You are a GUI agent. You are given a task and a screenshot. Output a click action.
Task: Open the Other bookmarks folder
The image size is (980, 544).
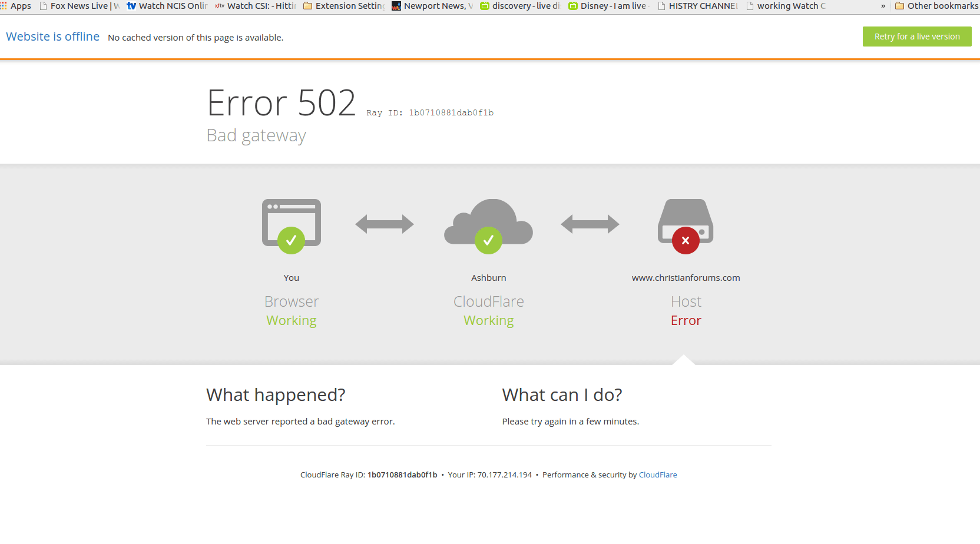coord(936,6)
